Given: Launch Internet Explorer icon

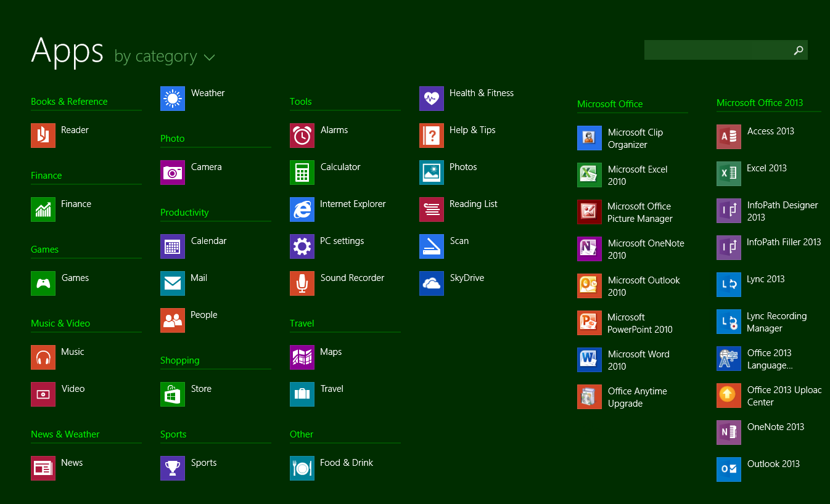Looking at the screenshot, I should coord(302,209).
